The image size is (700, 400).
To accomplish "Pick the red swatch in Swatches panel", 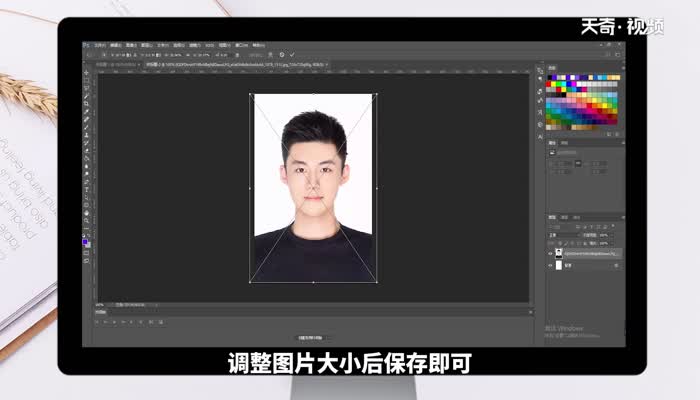I will coord(549,84).
